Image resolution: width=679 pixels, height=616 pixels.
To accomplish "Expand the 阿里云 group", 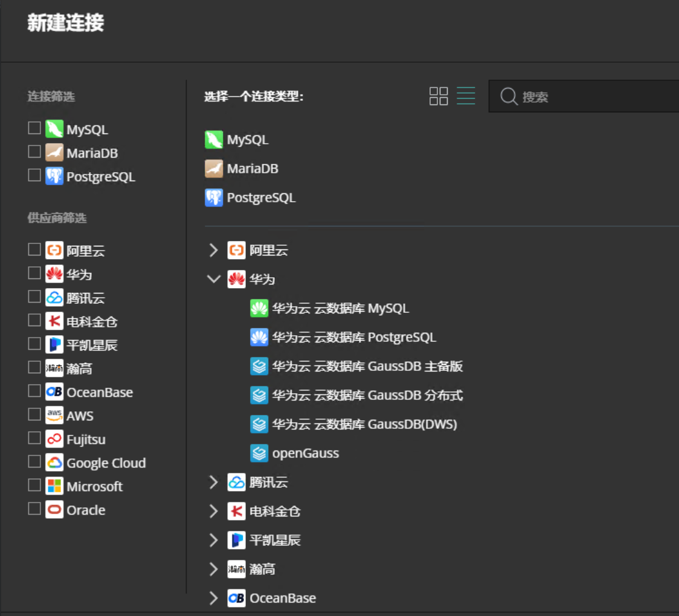I will pos(213,250).
